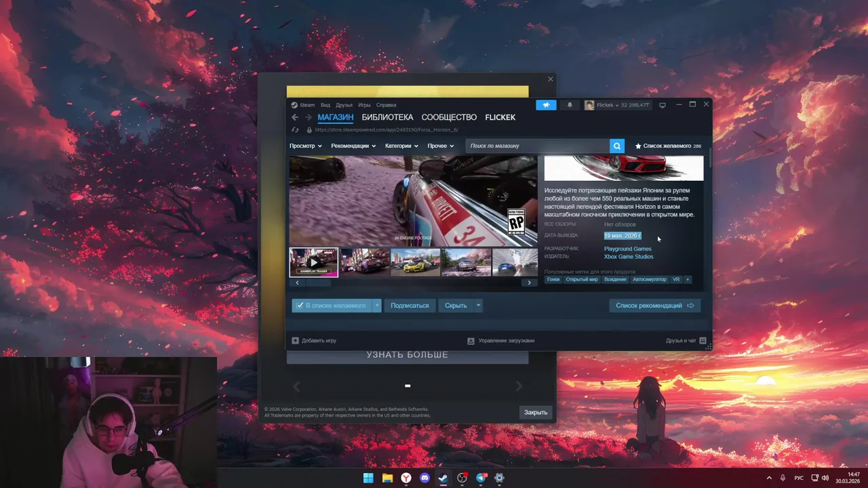Click the Steam back navigation arrow
The width and height of the screenshot is (868, 488).
[295, 117]
